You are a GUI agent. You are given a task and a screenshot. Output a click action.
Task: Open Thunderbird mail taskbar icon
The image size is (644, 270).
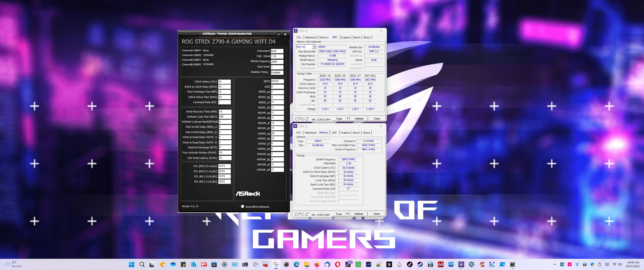(x=327, y=265)
